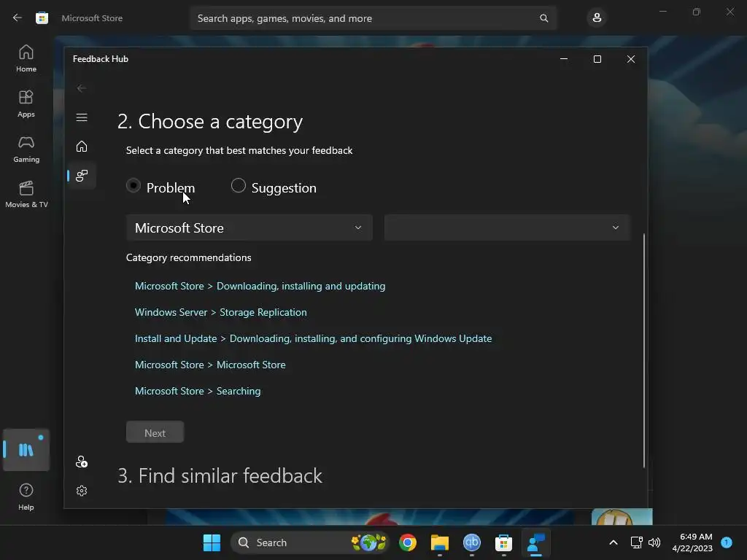This screenshot has height=560, width=747.
Task: Open the notification badge in the system tray
Action: pyautogui.click(x=727, y=542)
